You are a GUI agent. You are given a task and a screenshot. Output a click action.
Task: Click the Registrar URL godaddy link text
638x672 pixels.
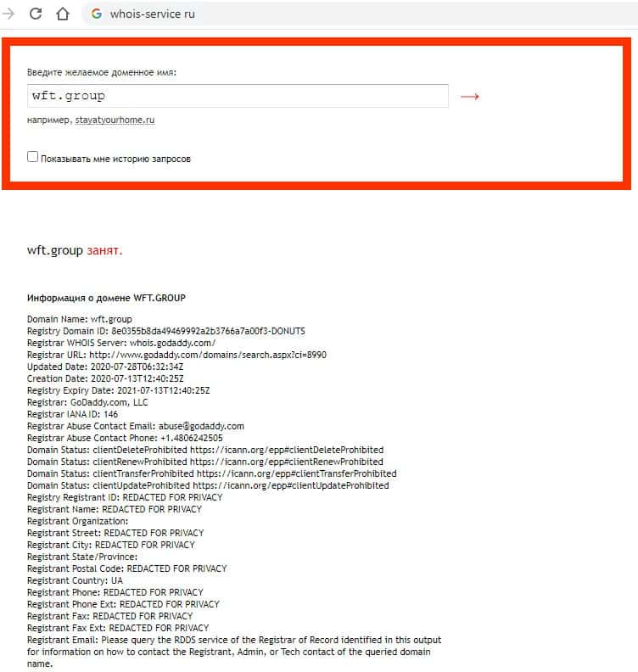point(208,355)
